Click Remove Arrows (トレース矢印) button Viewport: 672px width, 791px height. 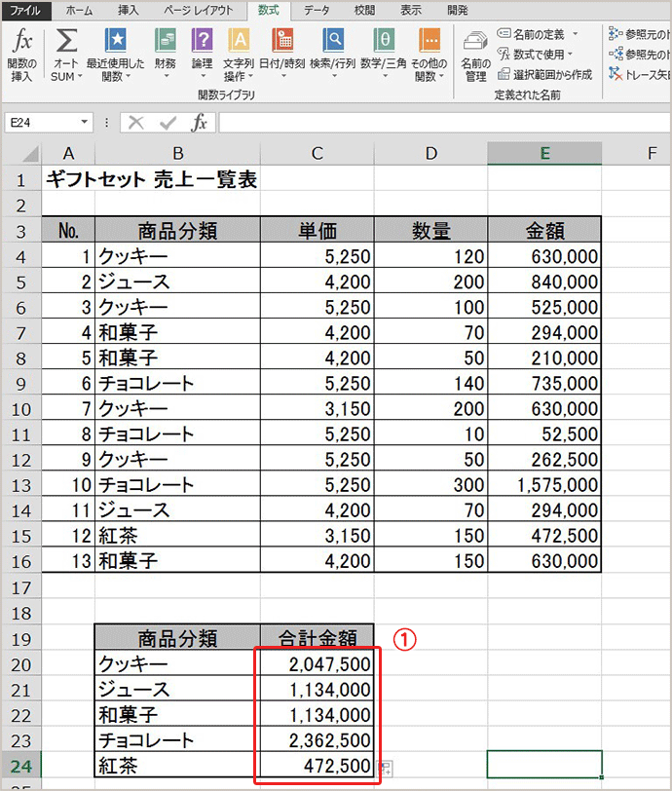[x=639, y=75]
